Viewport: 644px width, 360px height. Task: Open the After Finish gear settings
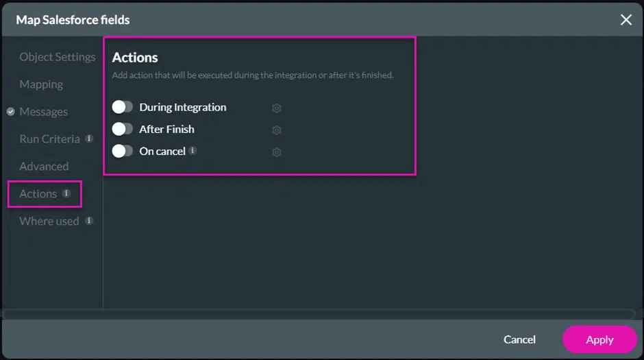[277, 130]
